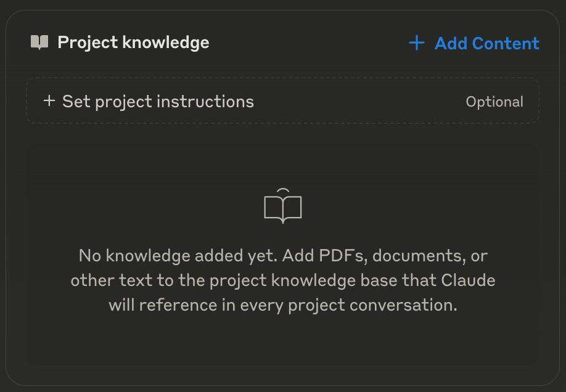
Task: Click the word 'instructions' in the dashed box
Action: pyautogui.click(x=205, y=102)
